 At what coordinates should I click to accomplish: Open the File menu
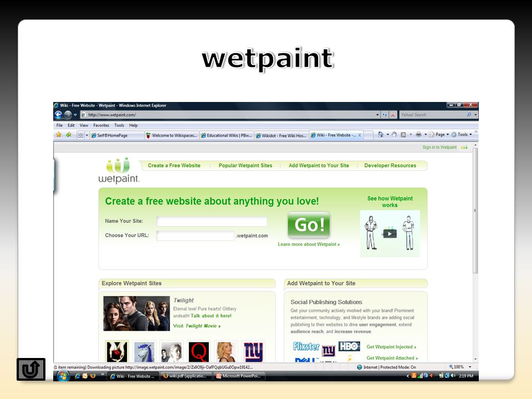pos(59,125)
